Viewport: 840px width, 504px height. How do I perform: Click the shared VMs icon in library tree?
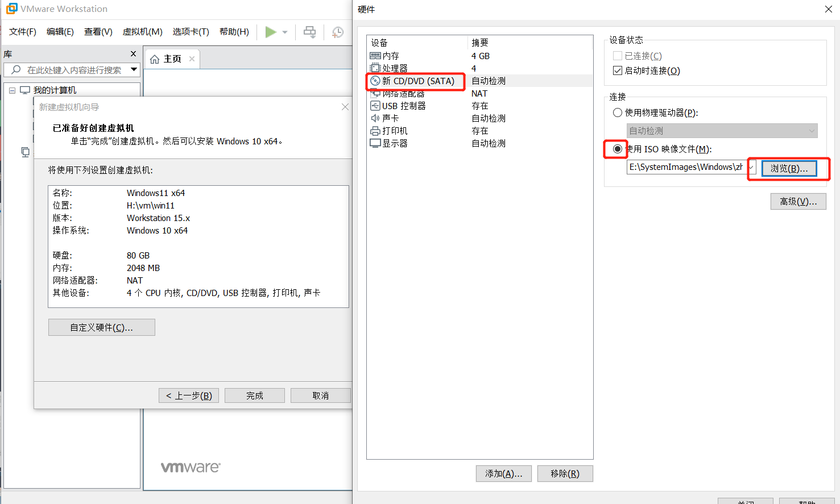(25, 152)
